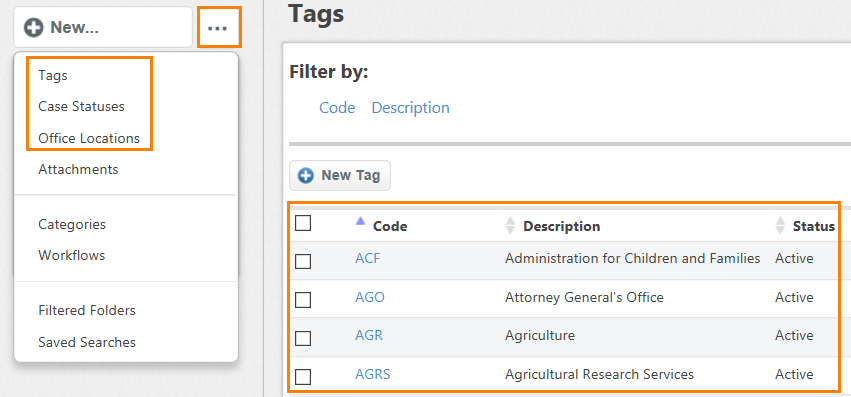Choose Tags from the menu
This screenshot has height=397, width=851.
53,75
